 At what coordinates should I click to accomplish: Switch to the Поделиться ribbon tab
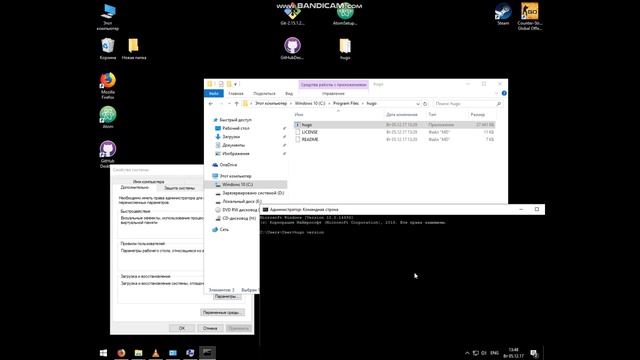pyautogui.click(x=264, y=93)
